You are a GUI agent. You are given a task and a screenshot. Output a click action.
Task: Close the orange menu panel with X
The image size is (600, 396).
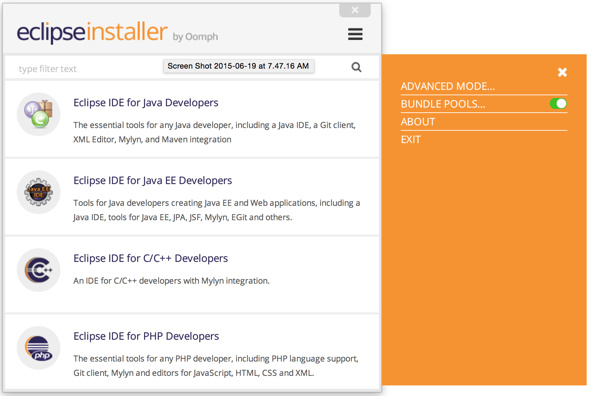click(562, 72)
